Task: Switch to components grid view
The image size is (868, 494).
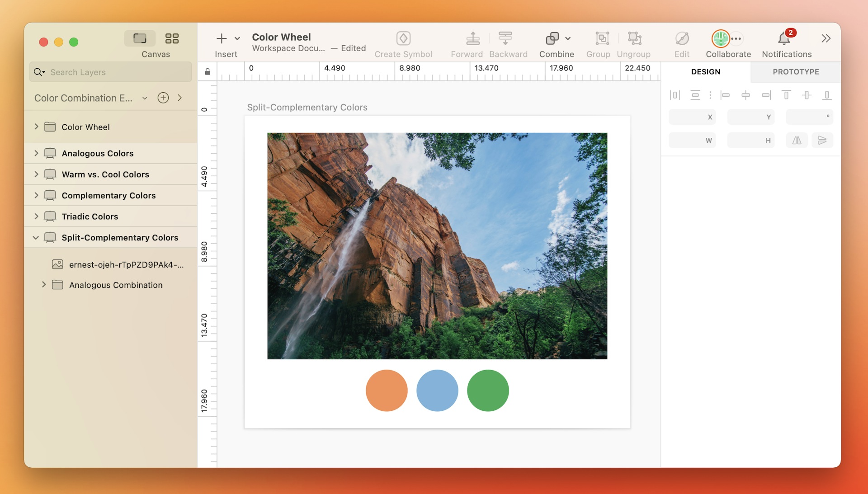Action: 172,38
